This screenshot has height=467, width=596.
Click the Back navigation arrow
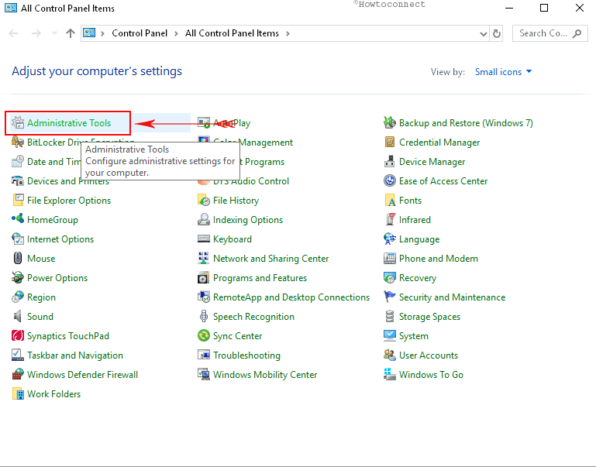tap(14, 33)
